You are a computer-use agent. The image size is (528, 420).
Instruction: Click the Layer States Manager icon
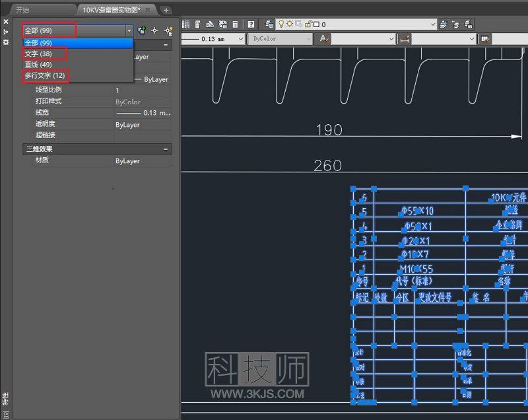(x=468, y=24)
